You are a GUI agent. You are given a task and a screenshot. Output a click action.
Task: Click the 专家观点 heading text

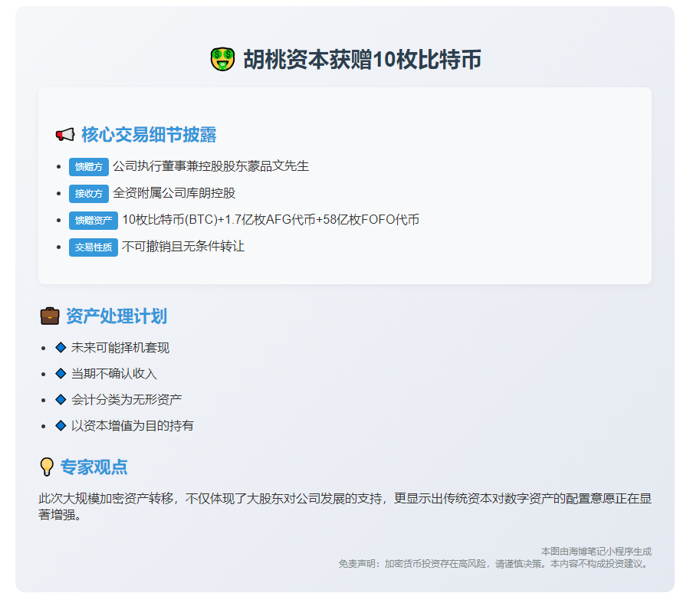coord(94,467)
